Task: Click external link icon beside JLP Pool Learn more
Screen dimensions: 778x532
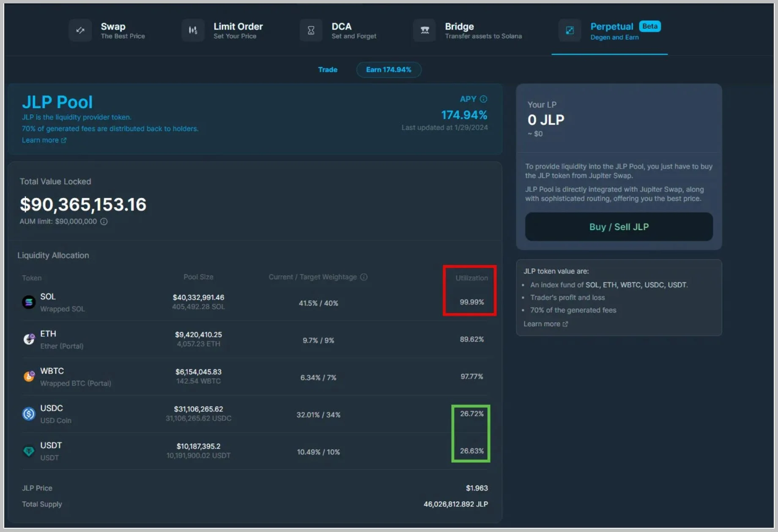Action: coord(63,140)
